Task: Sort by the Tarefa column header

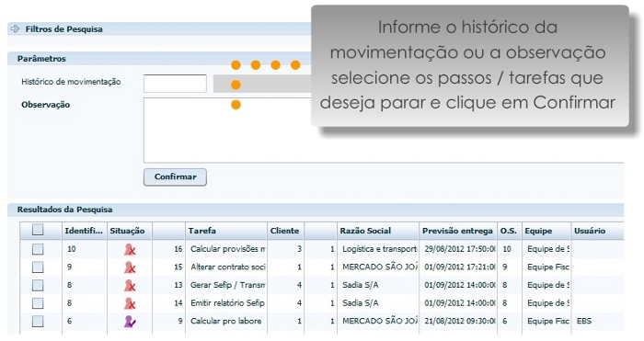Action: [226, 231]
